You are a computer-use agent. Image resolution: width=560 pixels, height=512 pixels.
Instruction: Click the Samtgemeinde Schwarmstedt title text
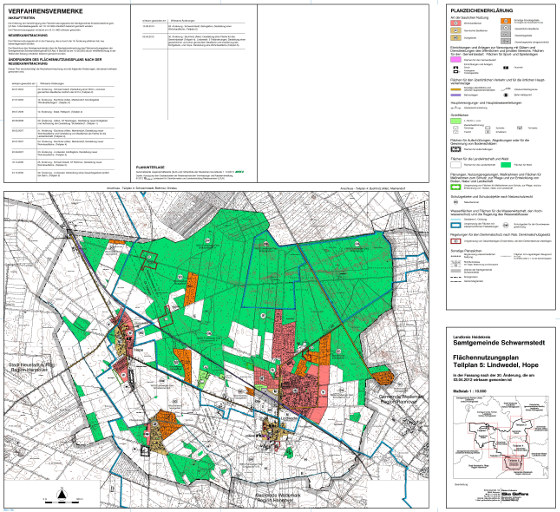coord(499,343)
